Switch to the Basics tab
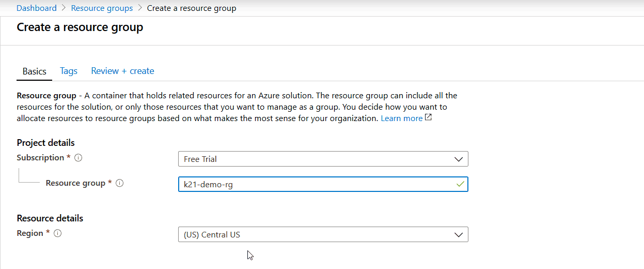 click(x=35, y=71)
